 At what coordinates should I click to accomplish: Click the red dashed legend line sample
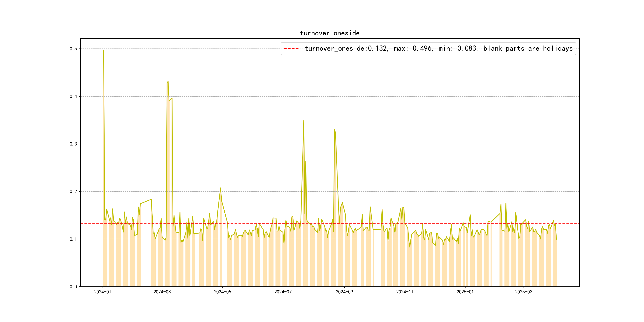(x=291, y=48)
